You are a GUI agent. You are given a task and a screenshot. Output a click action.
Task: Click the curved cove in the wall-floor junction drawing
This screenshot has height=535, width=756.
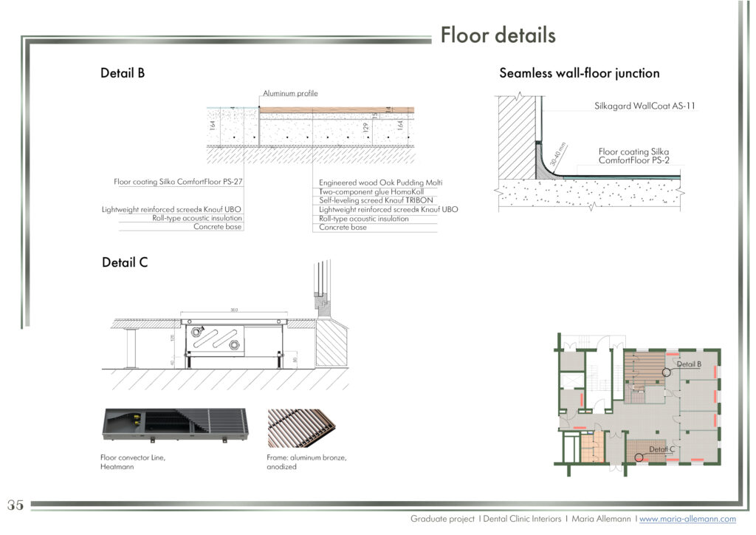(548, 163)
